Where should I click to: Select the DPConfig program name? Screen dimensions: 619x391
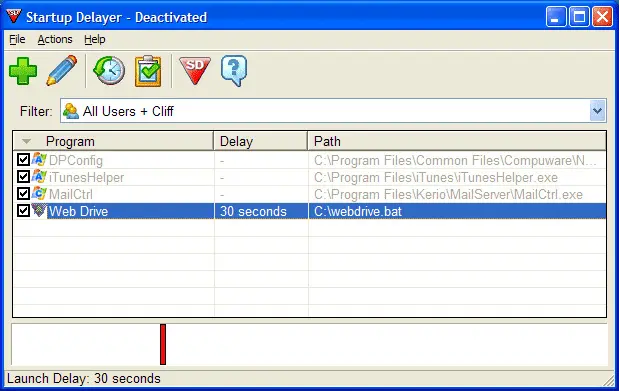[x=76, y=160]
